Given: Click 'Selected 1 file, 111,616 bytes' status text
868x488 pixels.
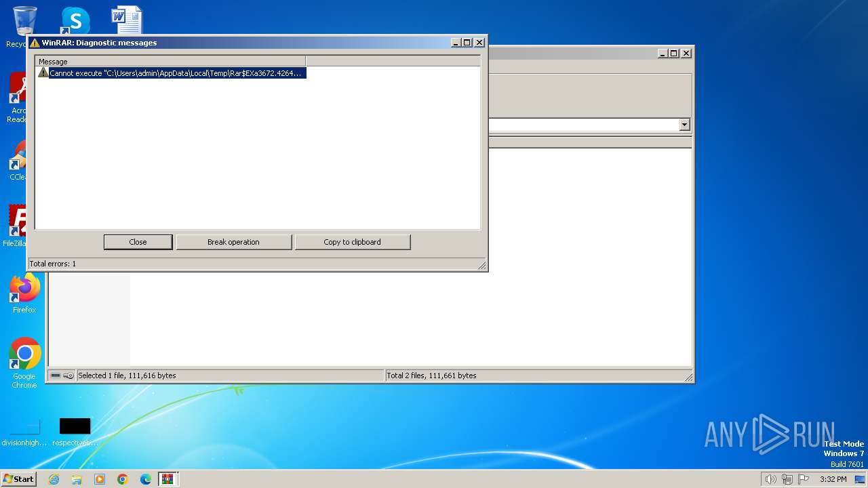Looking at the screenshot, I should pos(127,375).
